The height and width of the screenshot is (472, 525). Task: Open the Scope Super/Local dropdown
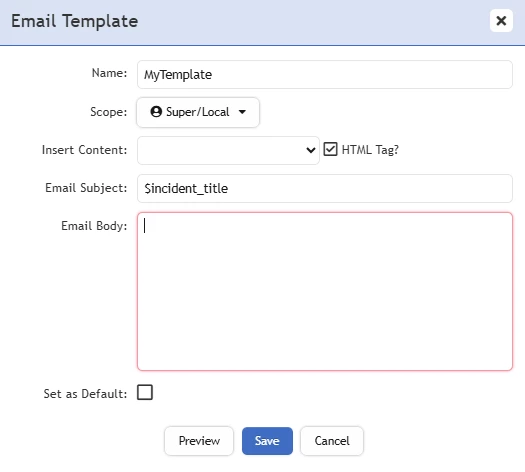click(x=198, y=112)
